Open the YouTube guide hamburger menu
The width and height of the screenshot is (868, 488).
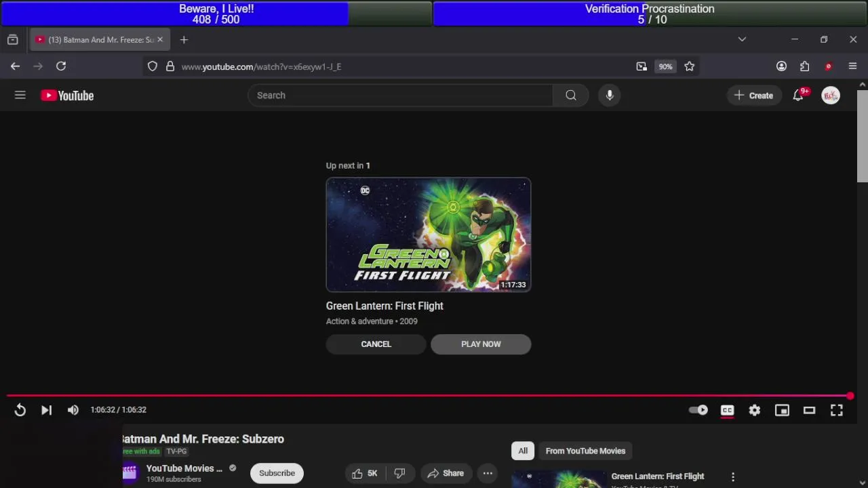(20, 96)
